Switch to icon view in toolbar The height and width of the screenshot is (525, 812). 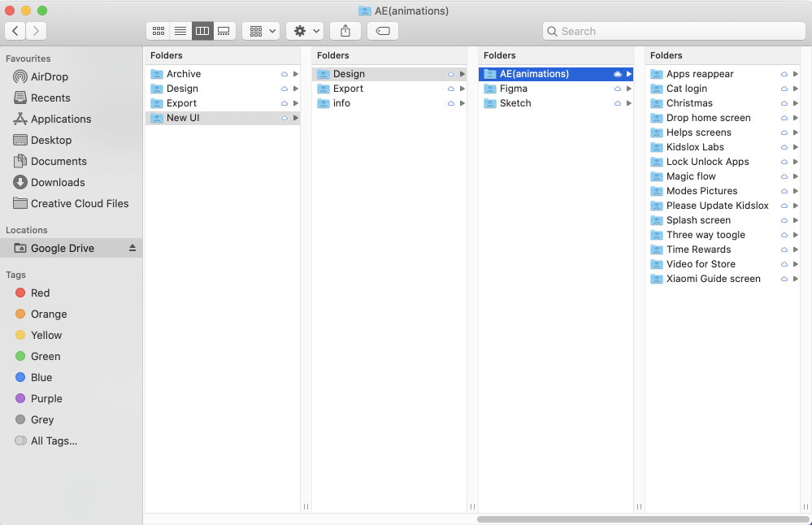pyautogui.click(x=158, y=31)
